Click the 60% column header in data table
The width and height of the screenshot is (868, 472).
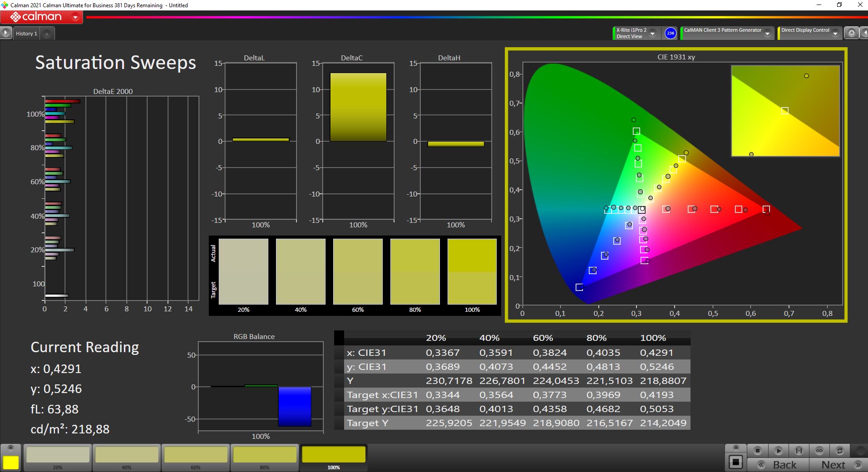[x=542, y=338]
